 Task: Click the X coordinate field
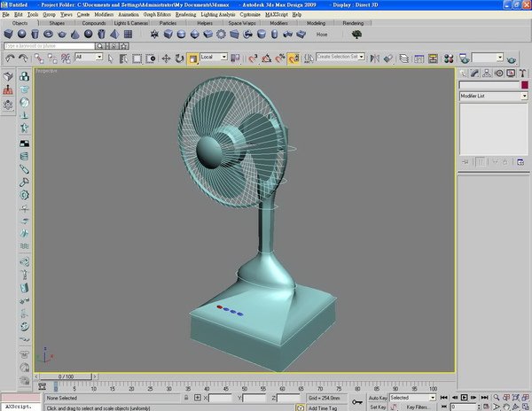(220, 398)
